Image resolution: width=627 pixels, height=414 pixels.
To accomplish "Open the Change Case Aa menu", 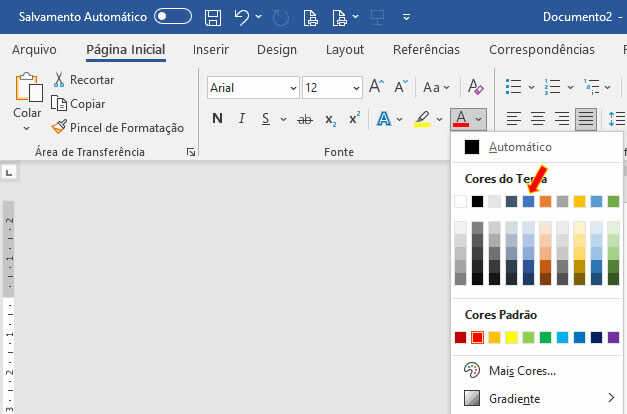I will click(436, 87).
